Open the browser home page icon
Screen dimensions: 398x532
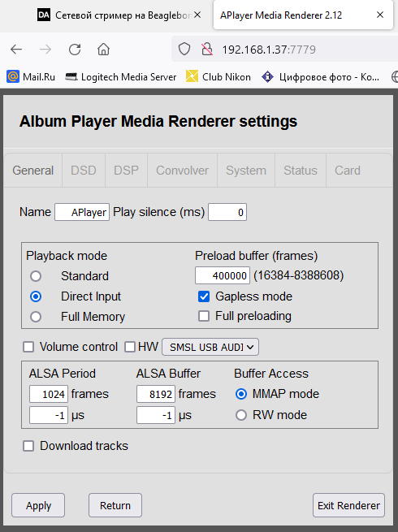point(103,50)
